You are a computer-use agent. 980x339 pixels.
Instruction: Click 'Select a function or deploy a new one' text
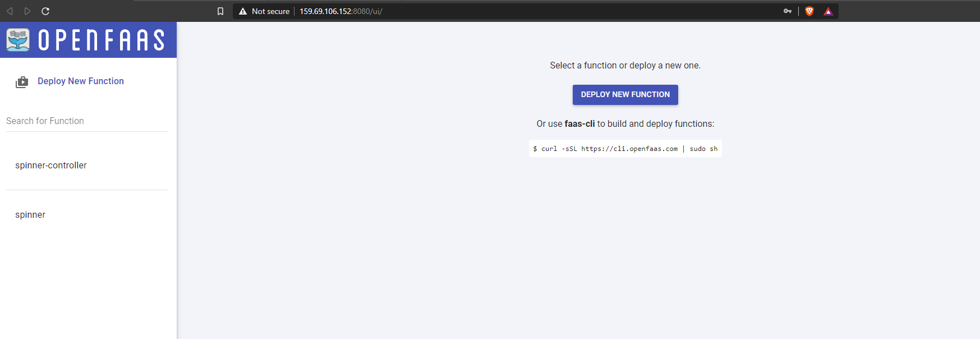coord(625,66)
